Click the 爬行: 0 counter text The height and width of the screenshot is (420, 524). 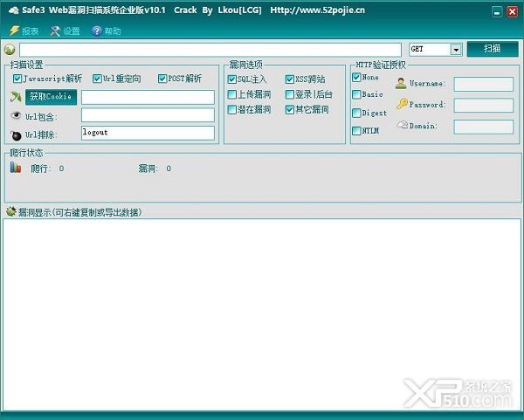[47, 169]
